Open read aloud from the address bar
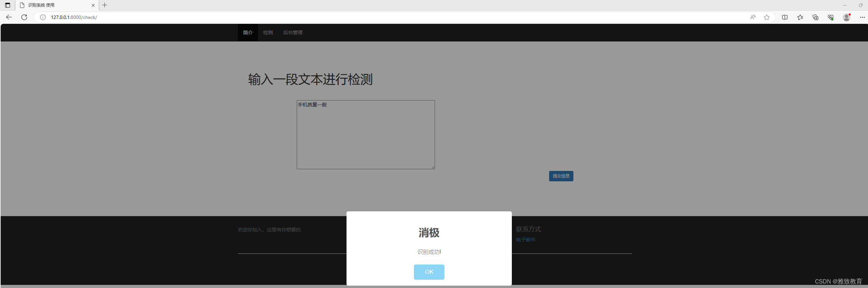The width and height of the screenshot is (868, 288). (x=753, y=17)
